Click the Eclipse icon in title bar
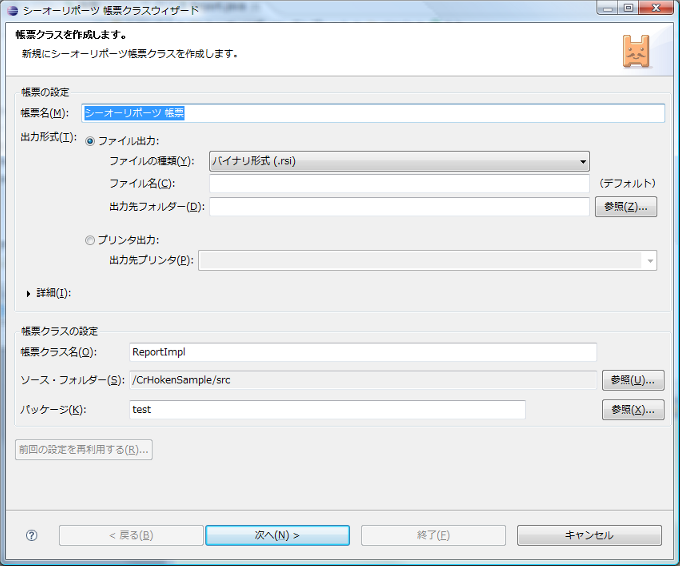 [x=12, y=10]
